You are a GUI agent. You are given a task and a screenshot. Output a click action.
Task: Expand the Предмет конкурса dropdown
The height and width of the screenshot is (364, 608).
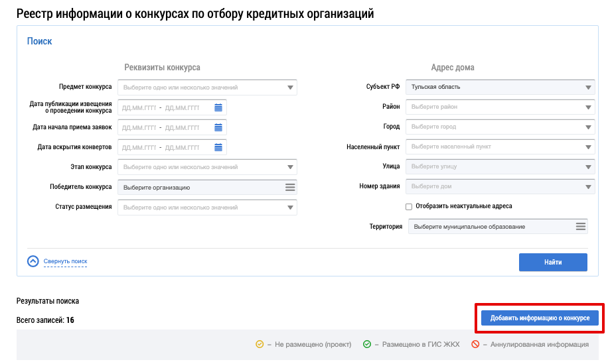[290, 88]
